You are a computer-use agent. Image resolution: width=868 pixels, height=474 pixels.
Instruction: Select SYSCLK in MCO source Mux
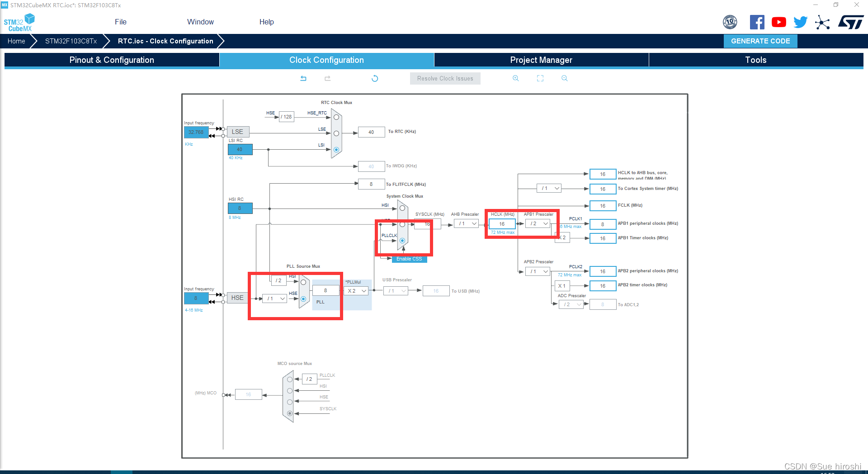point(290,413)
